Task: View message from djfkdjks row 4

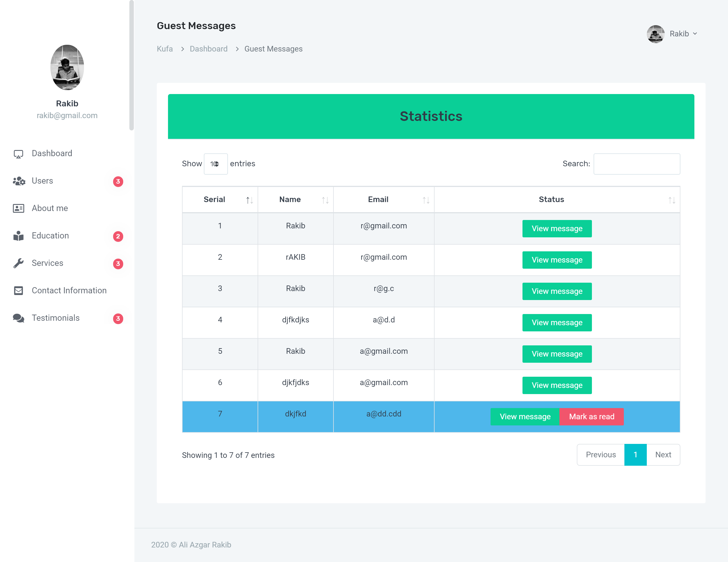Action: (x=557, y=322)
